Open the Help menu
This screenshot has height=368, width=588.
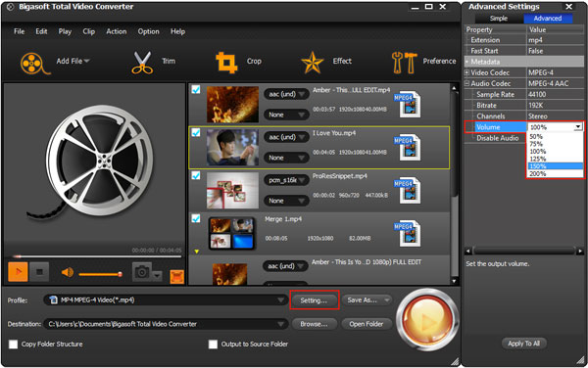[x=177, y=31]
